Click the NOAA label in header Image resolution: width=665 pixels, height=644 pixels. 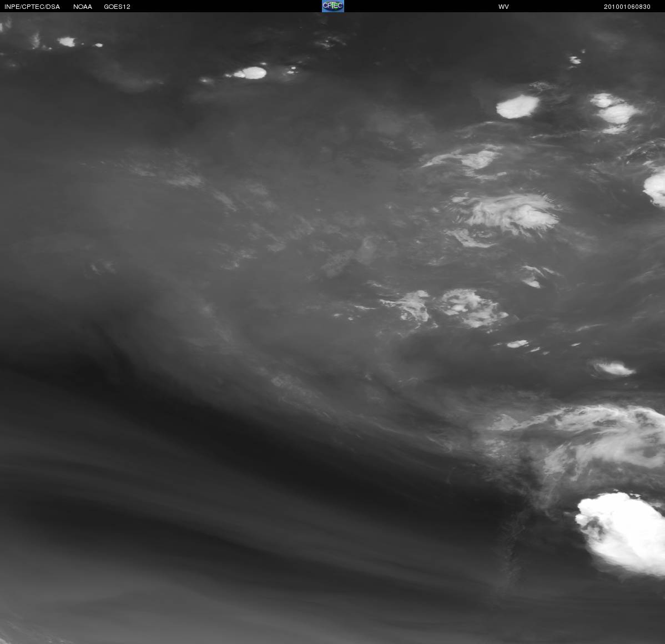(83, 7)
